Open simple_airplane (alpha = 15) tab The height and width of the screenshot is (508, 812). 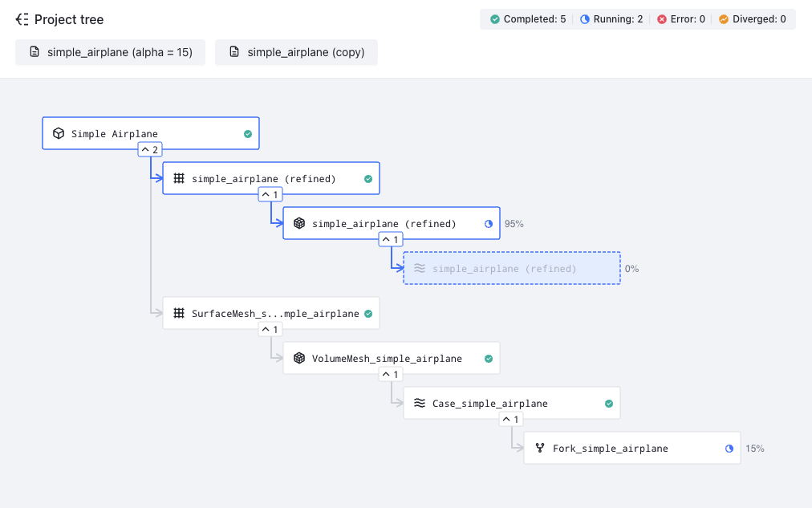coord(110,52)
